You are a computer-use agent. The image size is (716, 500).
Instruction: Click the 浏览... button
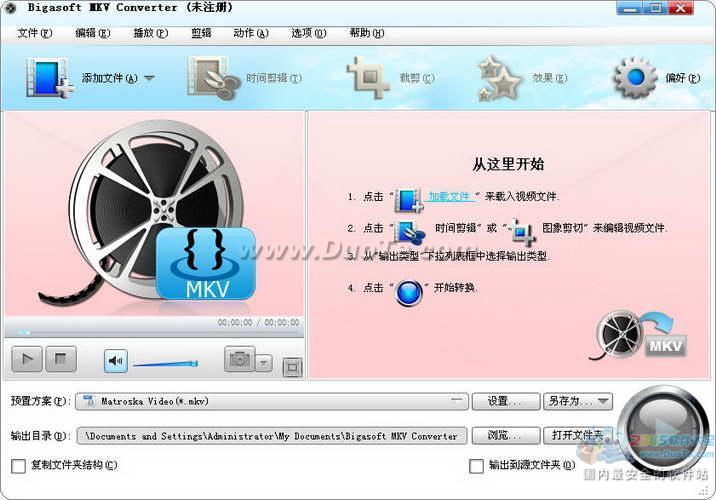(505, 436)
